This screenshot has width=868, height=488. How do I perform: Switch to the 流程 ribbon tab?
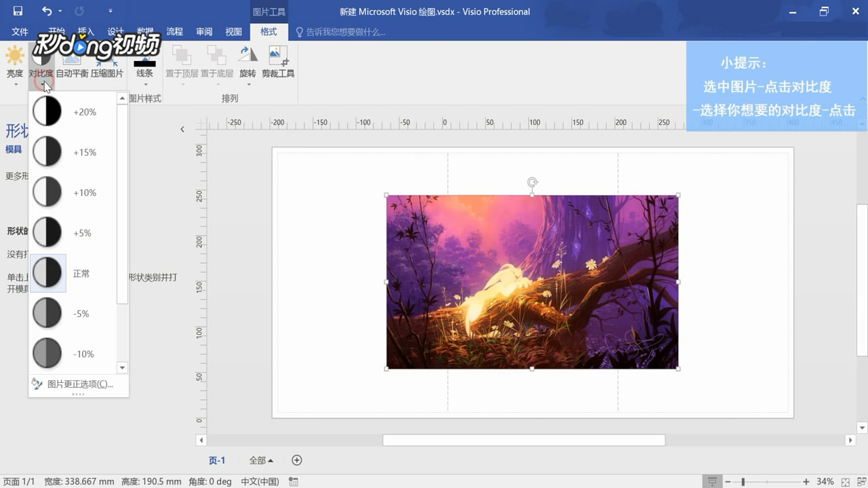[175, 32]
